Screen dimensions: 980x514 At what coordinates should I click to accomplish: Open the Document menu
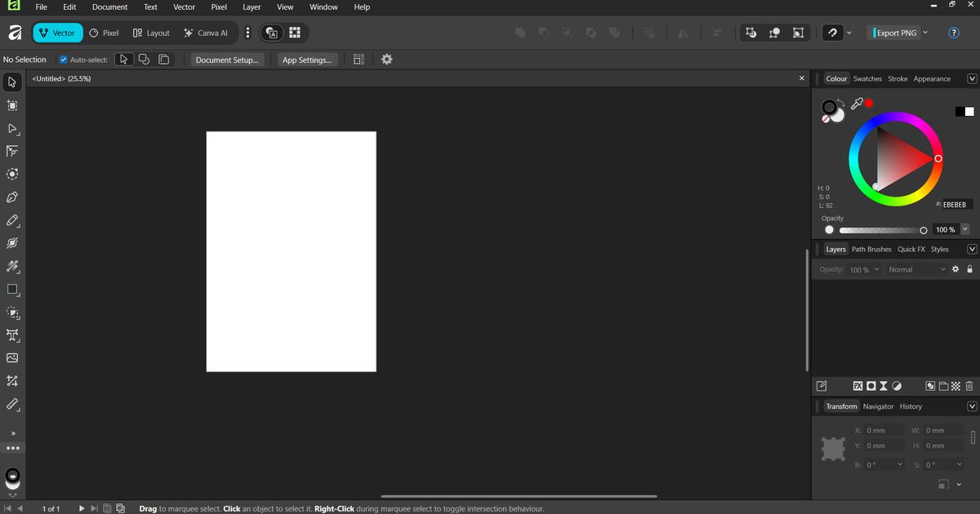(109, 7)
